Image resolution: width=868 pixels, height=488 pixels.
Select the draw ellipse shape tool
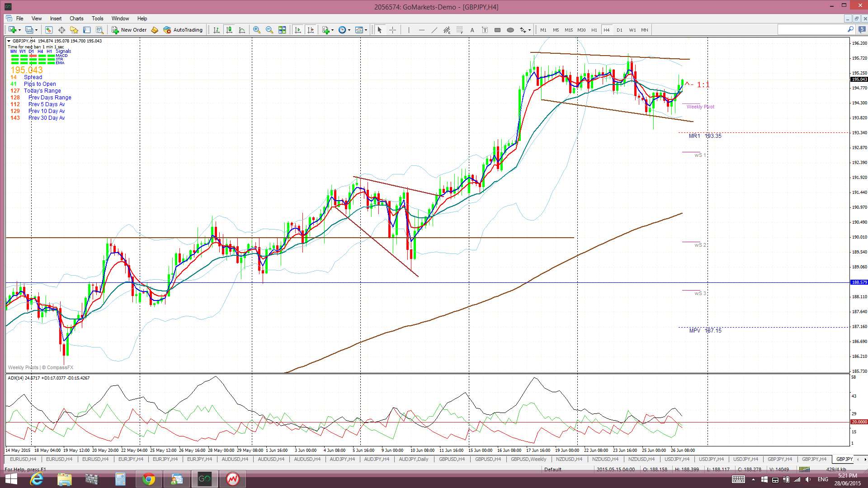click(x=510, y=30)
